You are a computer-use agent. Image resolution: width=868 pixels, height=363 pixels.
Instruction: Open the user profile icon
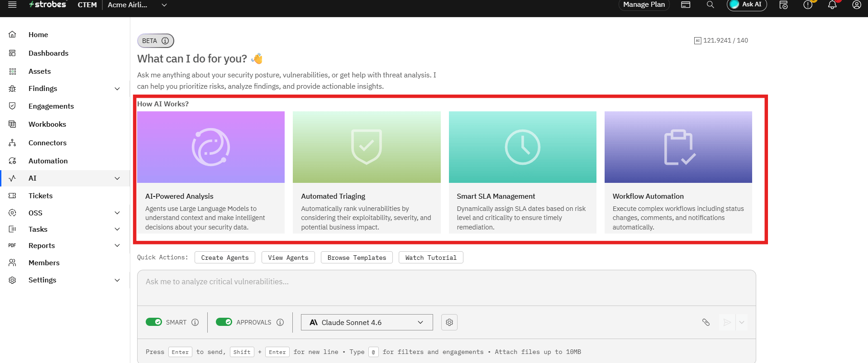click(x=856, y=5)
